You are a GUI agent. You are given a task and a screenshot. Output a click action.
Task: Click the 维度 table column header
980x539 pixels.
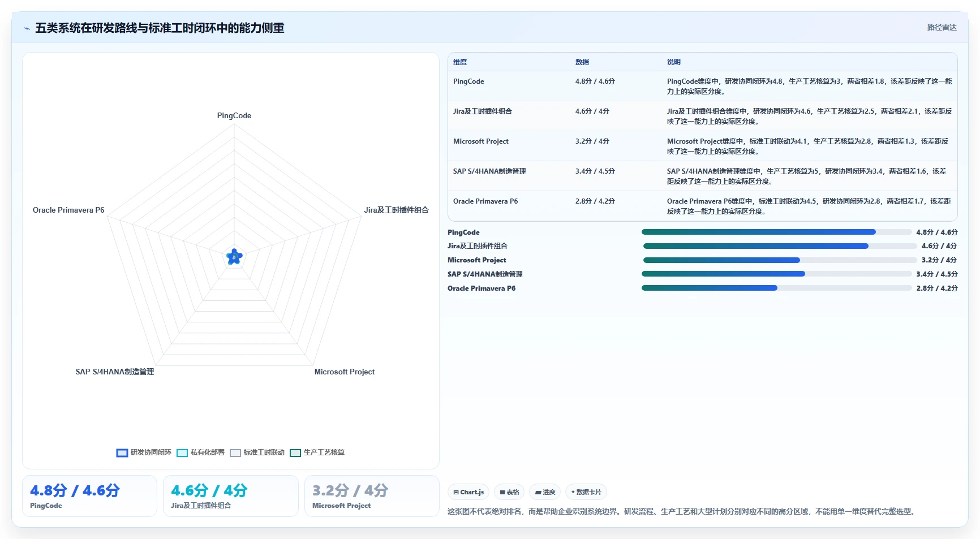tap(460, 62)
